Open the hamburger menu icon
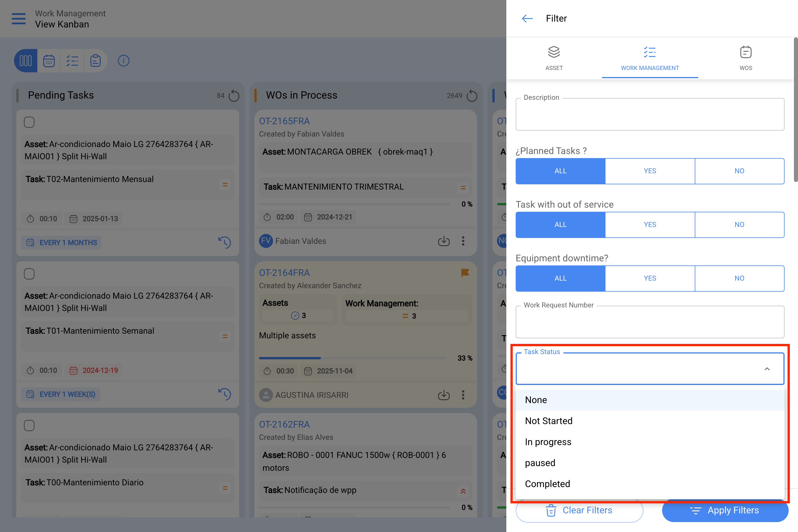The image size is (798, 532). 19,19
